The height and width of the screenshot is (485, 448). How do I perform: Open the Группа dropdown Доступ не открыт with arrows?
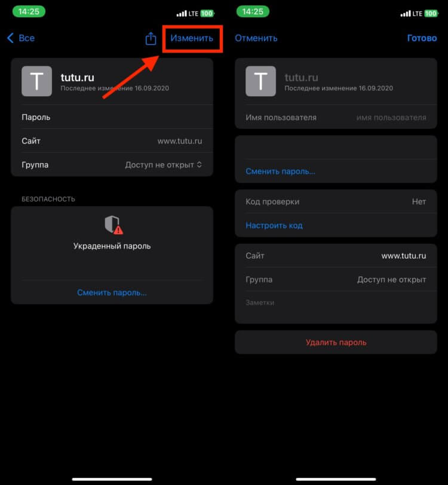[x=163, y=165]
